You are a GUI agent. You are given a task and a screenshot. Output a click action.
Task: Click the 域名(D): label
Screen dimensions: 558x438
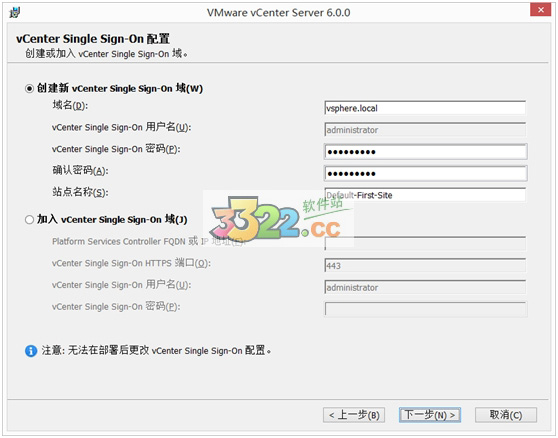point(70,105)
